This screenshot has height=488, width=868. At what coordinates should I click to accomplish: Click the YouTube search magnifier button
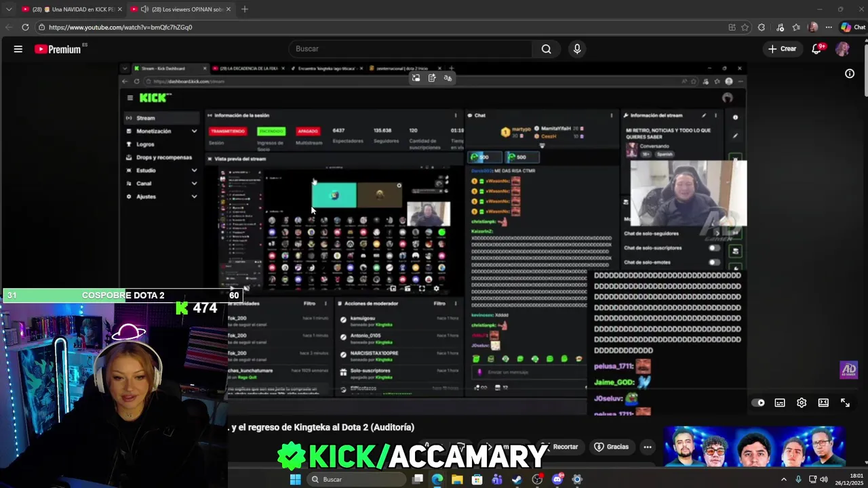point(546,49)
